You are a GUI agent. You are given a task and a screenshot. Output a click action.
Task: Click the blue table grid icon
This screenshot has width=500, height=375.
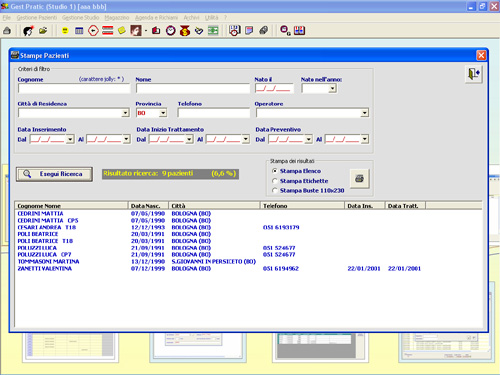tap(79, 31)
